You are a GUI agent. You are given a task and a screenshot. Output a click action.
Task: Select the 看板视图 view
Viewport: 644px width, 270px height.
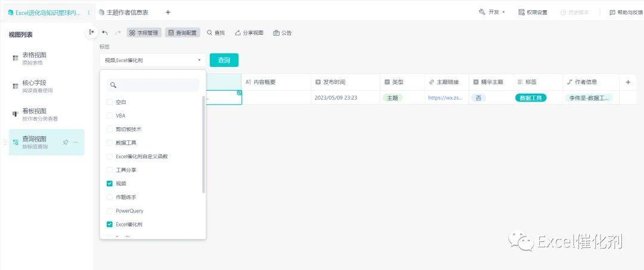tap(47, 115)
